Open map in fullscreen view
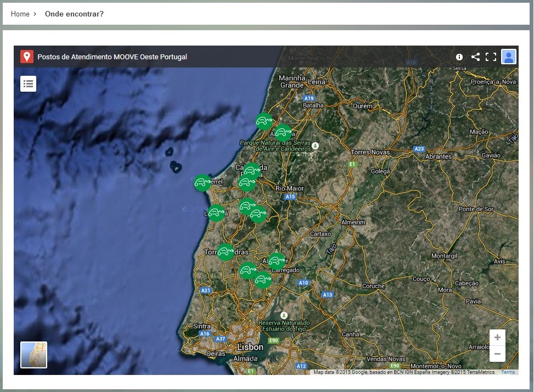 pos(491,57)
